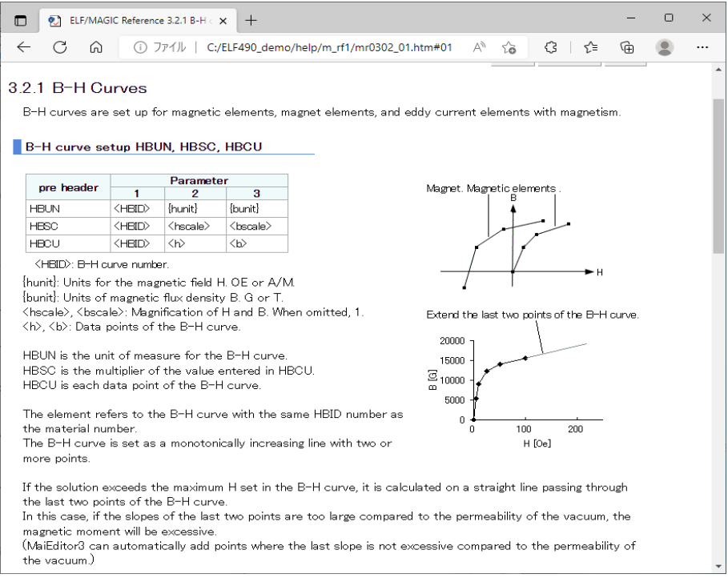Open the user profile avatar

coord(665,47)
